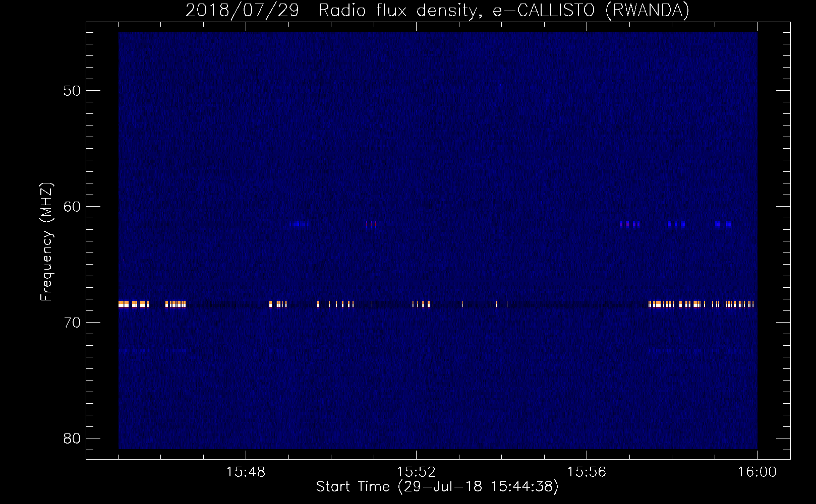Click the 15:52 time tick label

coord(416,472)
